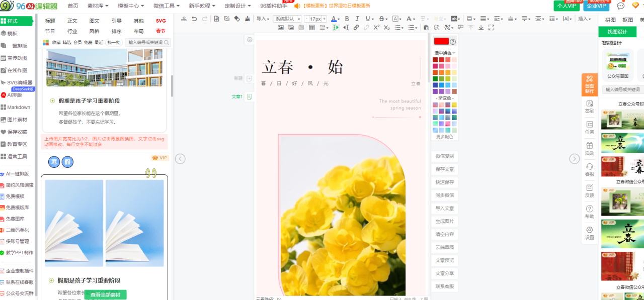Click the insert hyperlink icon
The width and height of the screenshot is (644, 300).
(x=356, y=28)
